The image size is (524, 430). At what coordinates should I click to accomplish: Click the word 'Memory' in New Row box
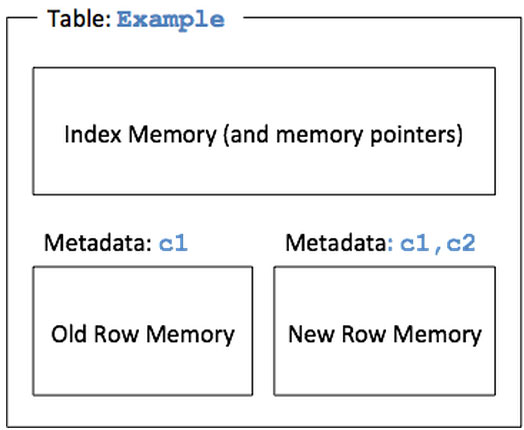click(x=437, y=335)
